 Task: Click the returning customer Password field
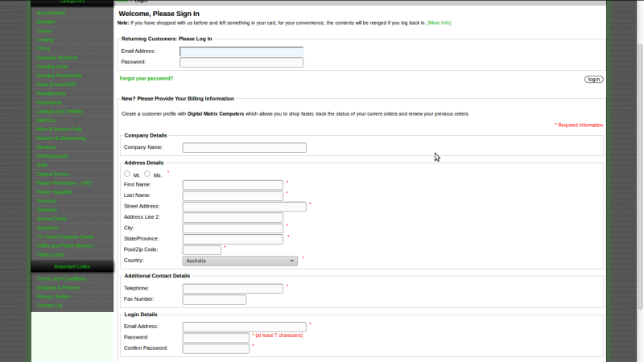(x=241, y=62)
